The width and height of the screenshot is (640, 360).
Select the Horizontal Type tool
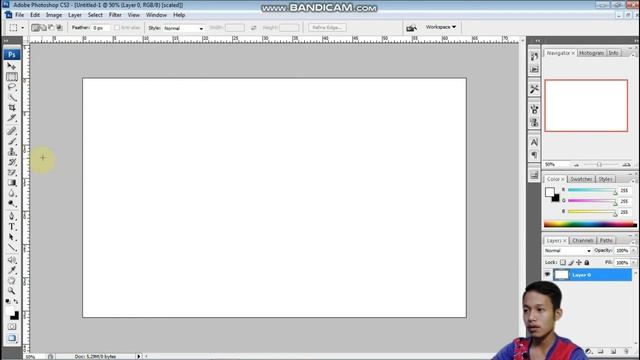coord(11,227)
